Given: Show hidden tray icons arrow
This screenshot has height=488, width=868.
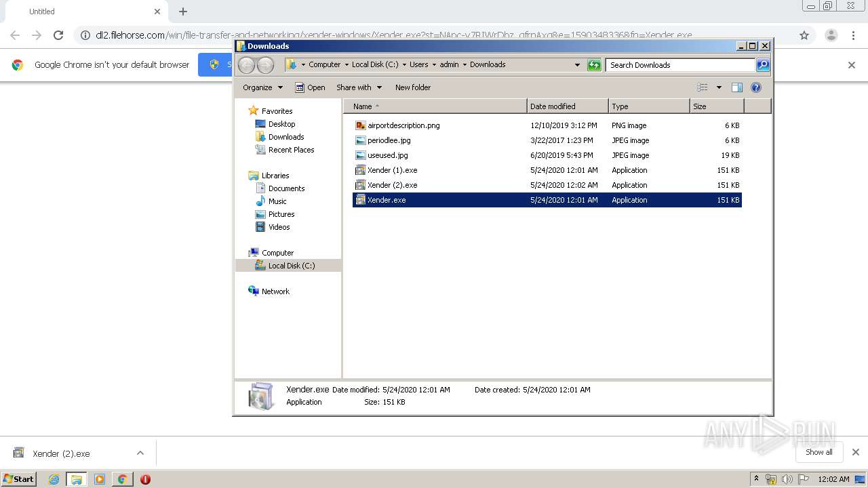Looking at the screenshot, I should (x=756, y=479).
